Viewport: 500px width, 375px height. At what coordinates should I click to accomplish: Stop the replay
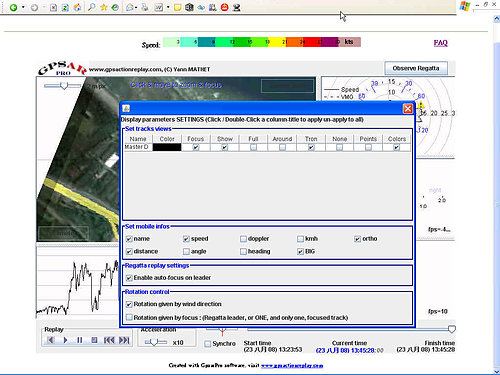94,340
